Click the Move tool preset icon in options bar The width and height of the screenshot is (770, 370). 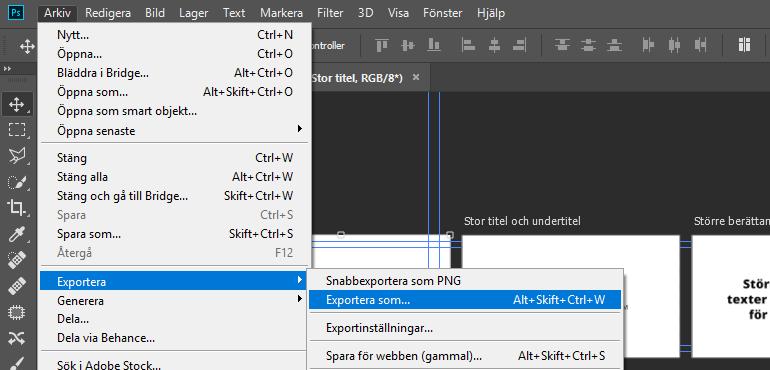[27, 46]
